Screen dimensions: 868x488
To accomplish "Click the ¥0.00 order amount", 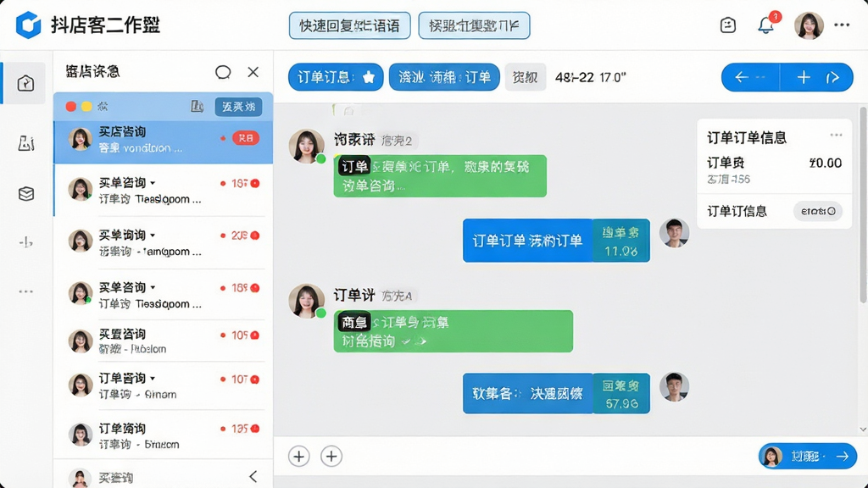I will pos(825,163).
